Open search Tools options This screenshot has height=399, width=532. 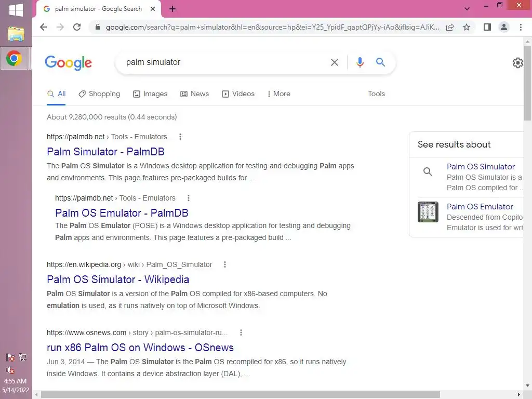tap(376, 94)
